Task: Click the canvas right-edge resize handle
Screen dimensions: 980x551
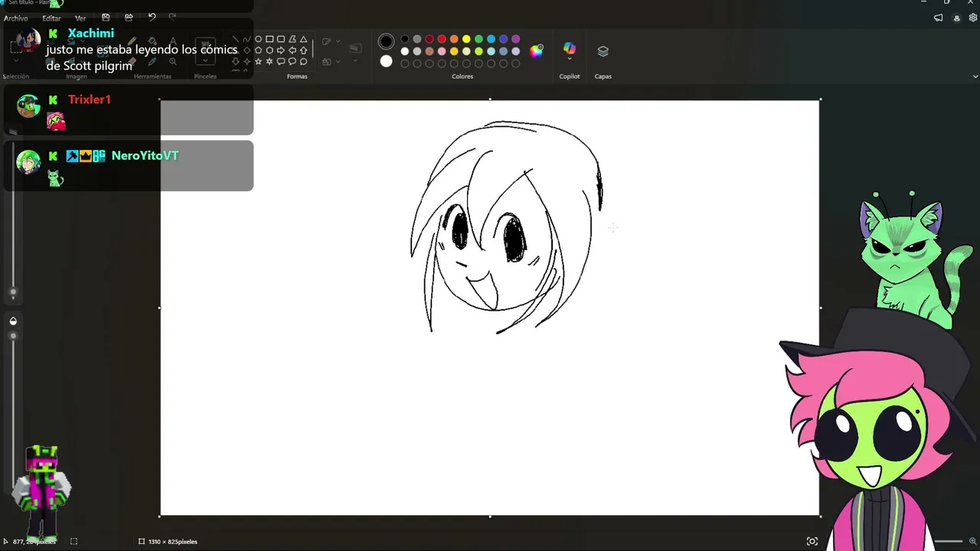Action: pos(820,308)
